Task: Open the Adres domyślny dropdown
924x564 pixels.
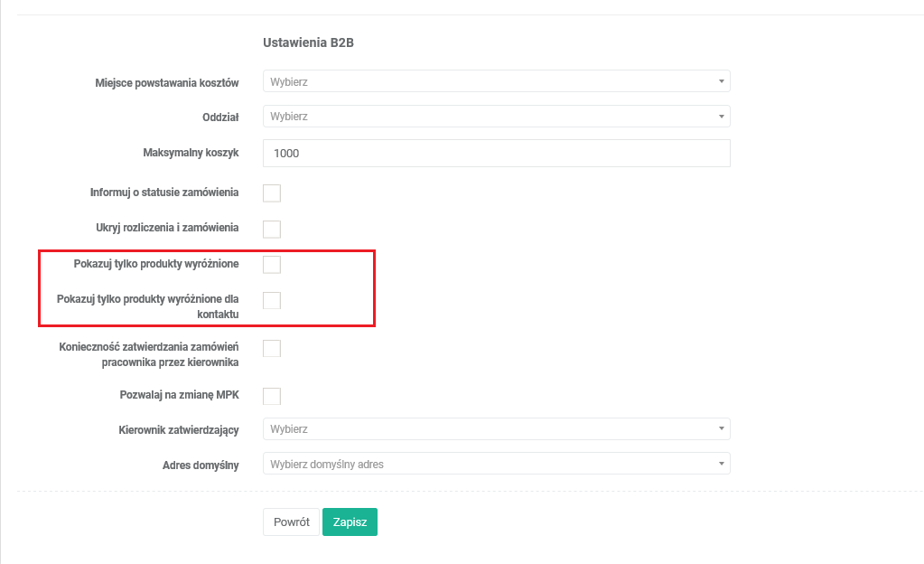Action: tap(495, 464)
